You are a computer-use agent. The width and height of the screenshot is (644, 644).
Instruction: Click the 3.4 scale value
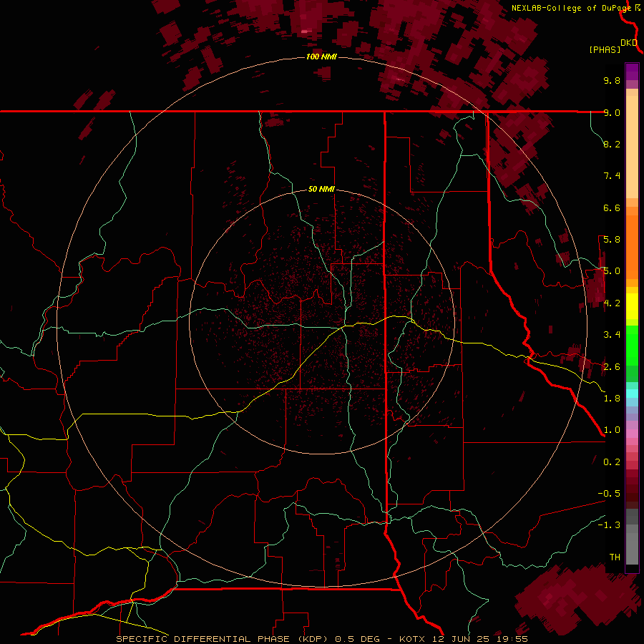pyautogui.click(x=612, y=335)
